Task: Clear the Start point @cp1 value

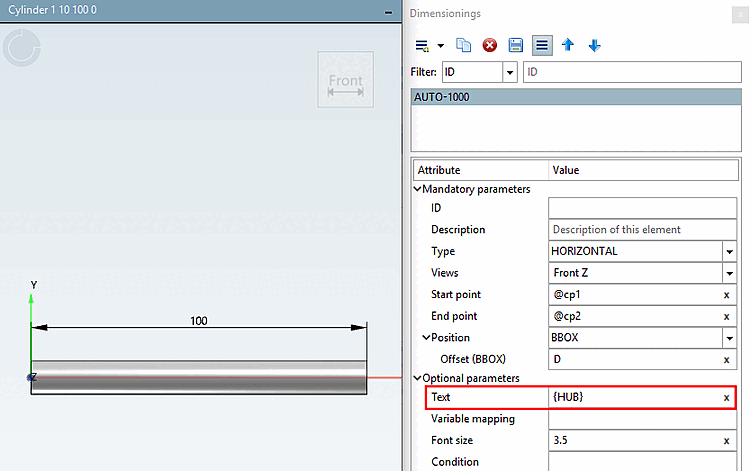Action: [726, 295]
